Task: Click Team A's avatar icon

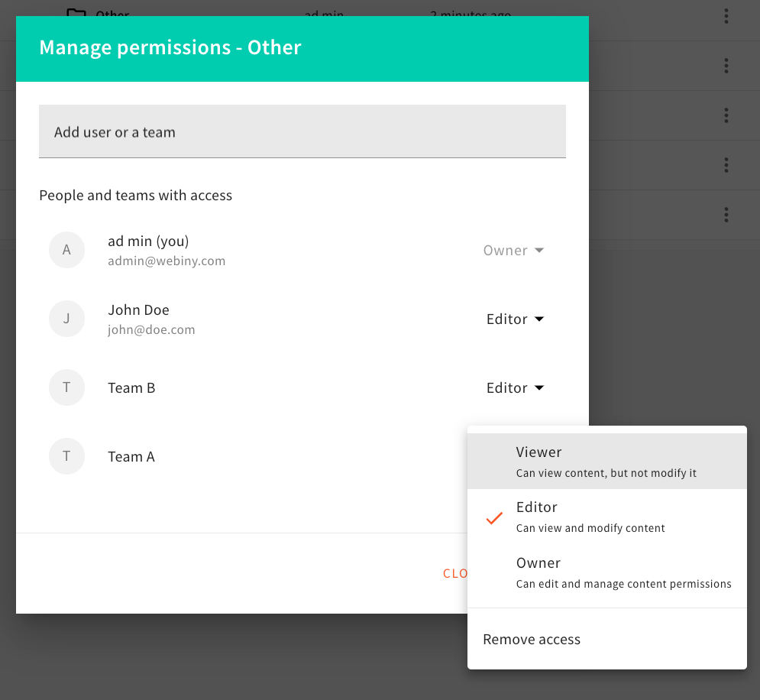Action: [66, 456]
